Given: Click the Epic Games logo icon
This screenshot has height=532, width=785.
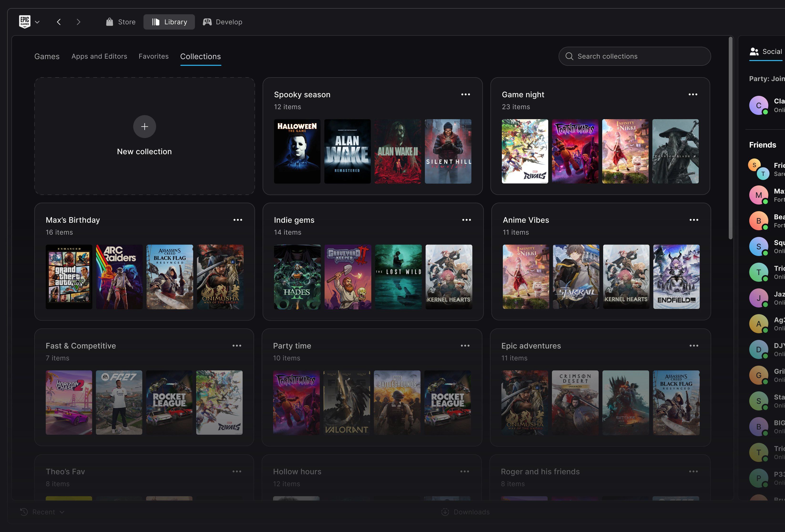Looking at the screenshot, I should [25, 22].
